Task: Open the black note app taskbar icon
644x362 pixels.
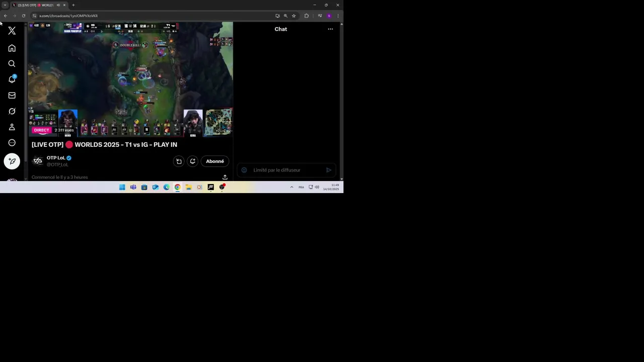Action: (x=211, y=187)
